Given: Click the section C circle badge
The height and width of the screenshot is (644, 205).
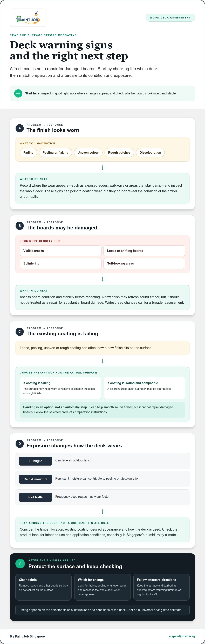Looking at the screenshot, I should [20, 332].
